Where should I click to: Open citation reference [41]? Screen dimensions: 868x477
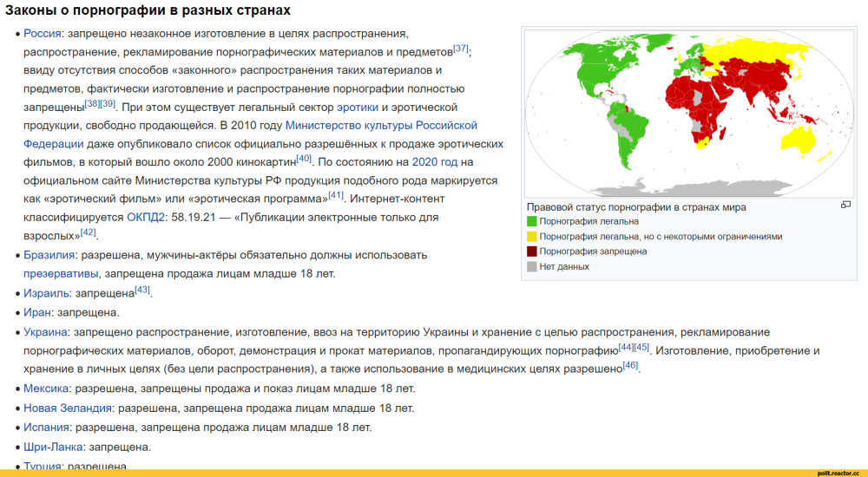tap(336, 195)
